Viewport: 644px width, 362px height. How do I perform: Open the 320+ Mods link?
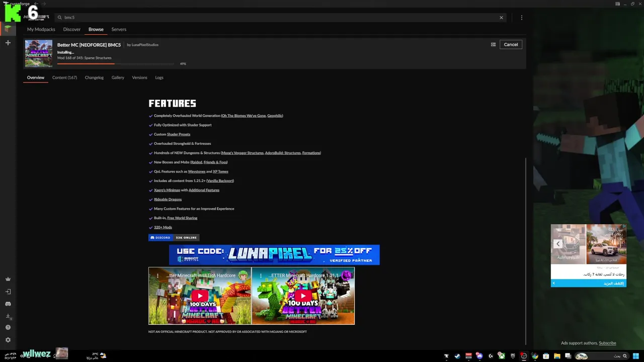point(163,227)
